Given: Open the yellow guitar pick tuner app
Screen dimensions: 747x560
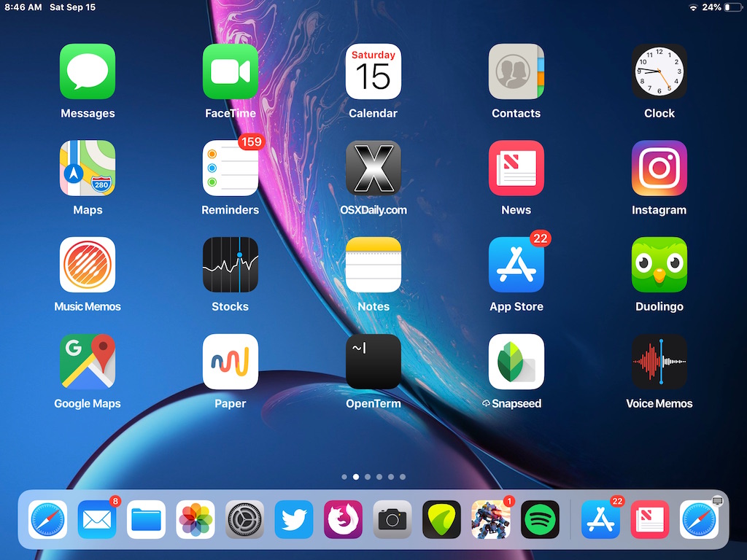Looking at the screenshot, I should 441,519.
